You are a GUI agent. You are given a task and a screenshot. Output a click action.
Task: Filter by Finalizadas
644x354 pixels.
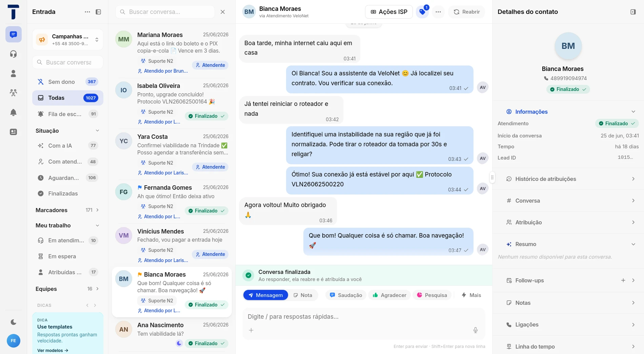click(x=68, y=193)
